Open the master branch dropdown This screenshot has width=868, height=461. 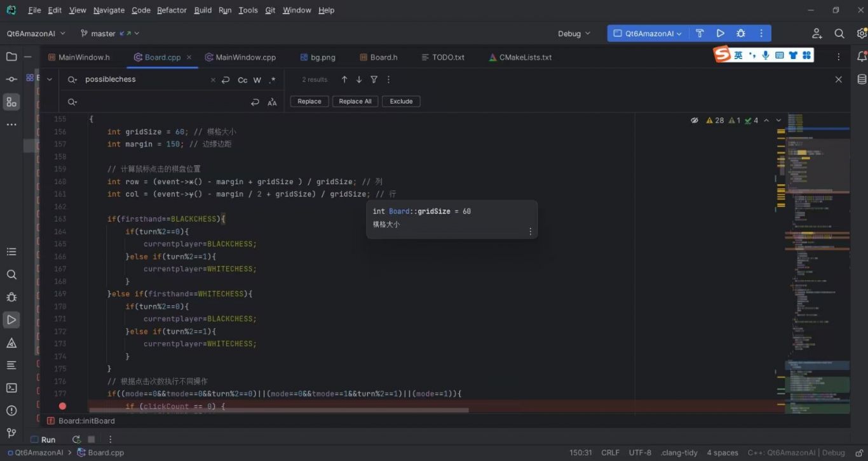click(110, 34)
